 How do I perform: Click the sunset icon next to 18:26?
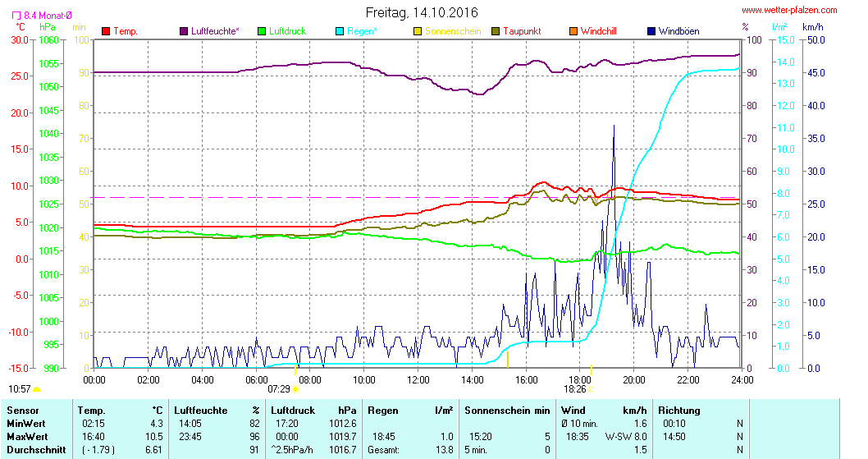592,389
